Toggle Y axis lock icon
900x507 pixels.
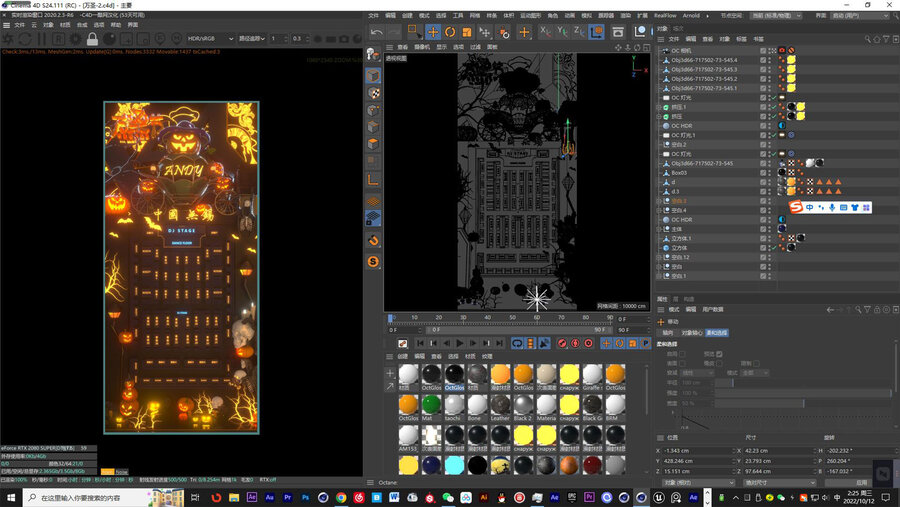click(561, 32)
